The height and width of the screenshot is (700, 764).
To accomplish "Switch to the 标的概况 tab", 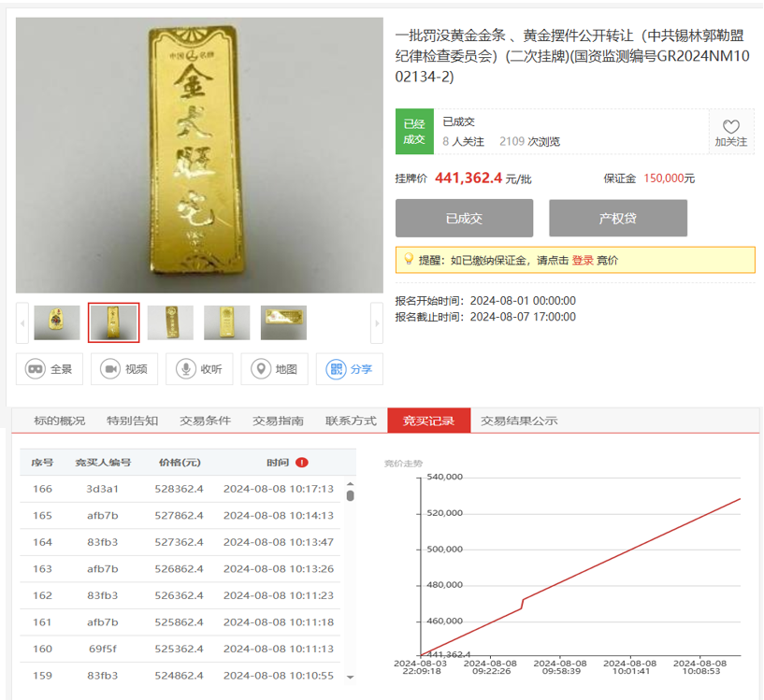I will (60, 421).
